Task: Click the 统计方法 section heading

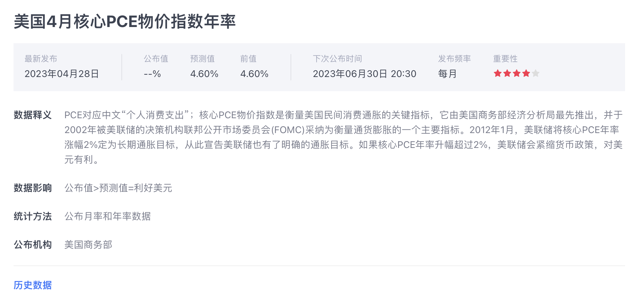Action: [x=33, y=216]
